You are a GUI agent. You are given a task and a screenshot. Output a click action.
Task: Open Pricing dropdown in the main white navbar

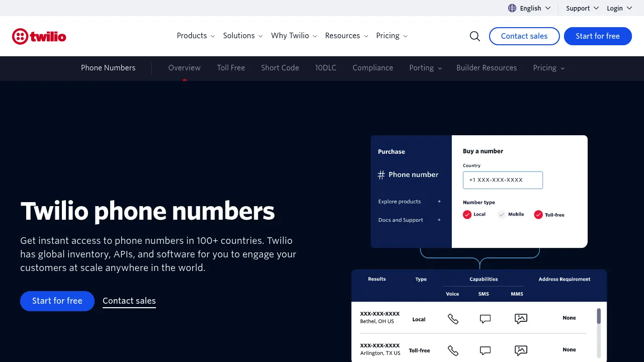(x=392, y=36)
